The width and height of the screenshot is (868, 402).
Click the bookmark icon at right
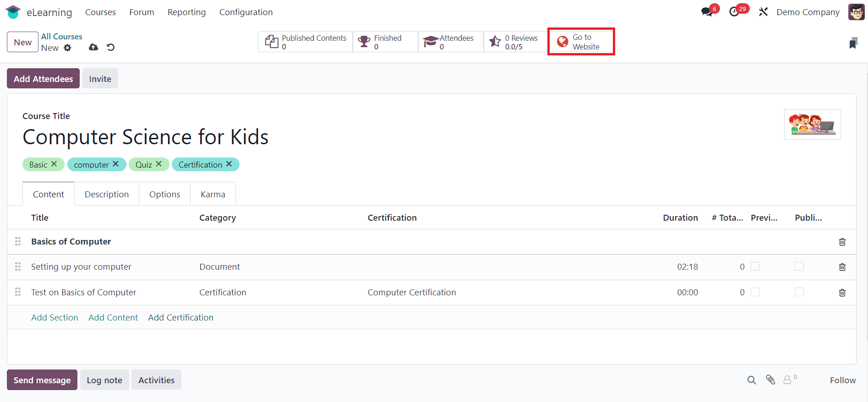[853, 43]
